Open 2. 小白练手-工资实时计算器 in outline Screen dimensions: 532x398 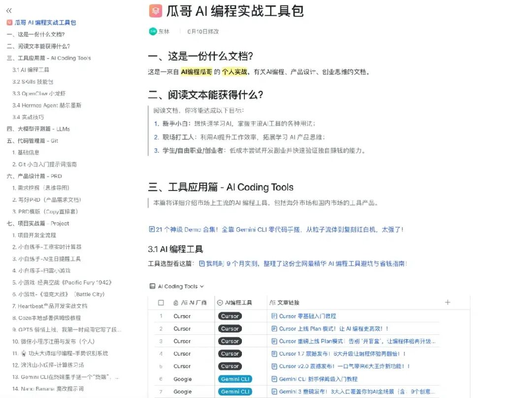click(47, 247)
